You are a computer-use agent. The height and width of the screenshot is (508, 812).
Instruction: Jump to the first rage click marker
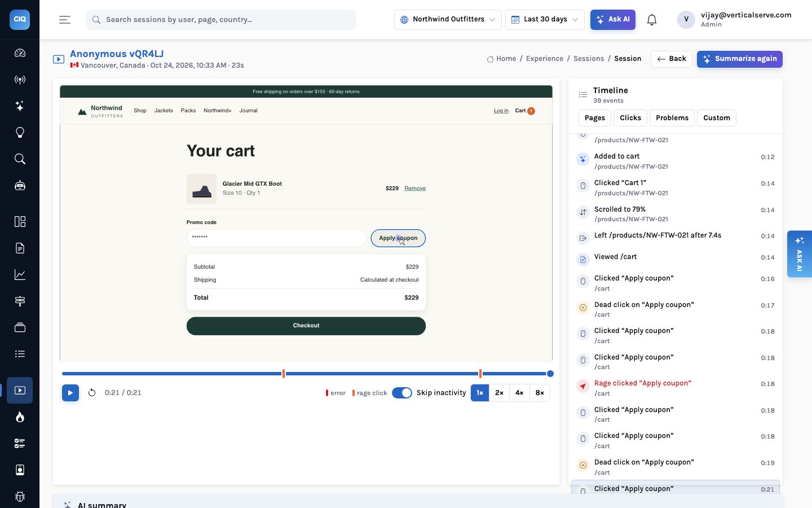pos(284,374)
